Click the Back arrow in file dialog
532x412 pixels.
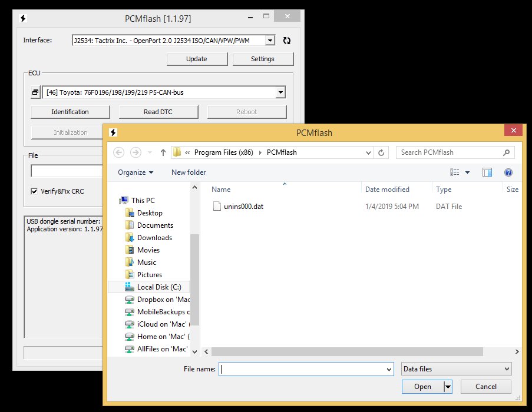[118, 152]
